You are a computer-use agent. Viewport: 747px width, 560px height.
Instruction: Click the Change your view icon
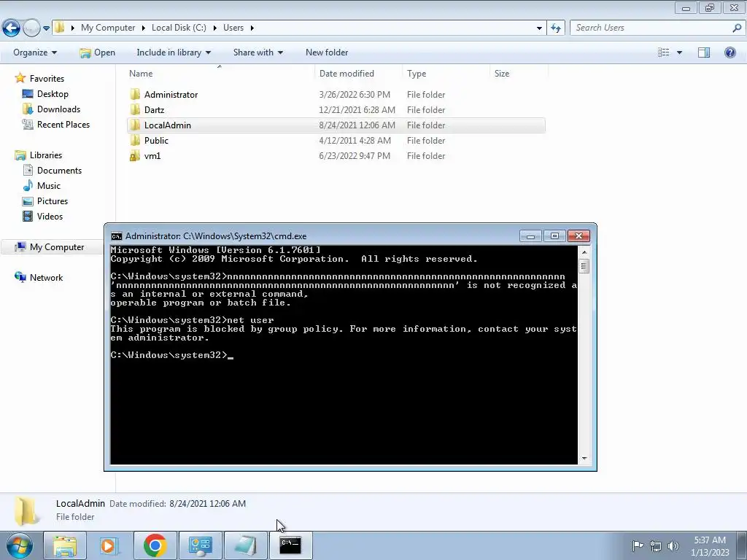pos(663,52)
